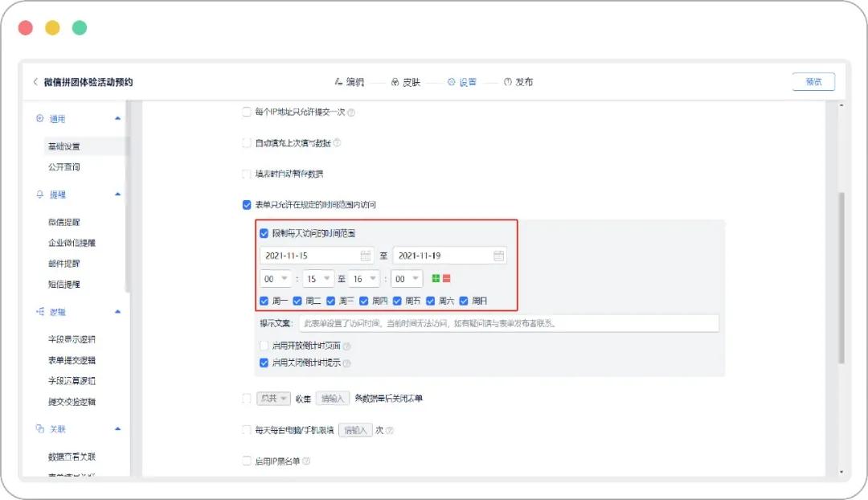This screenshot has height=500, width=868.
Task: Click the green plus icon to add time range
Action: click(436, 277)
